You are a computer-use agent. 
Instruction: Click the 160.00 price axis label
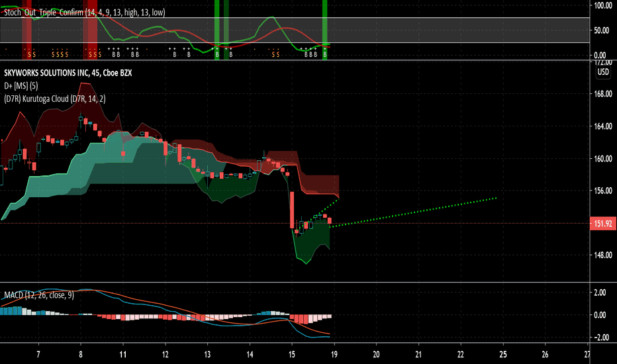point(603,159)
